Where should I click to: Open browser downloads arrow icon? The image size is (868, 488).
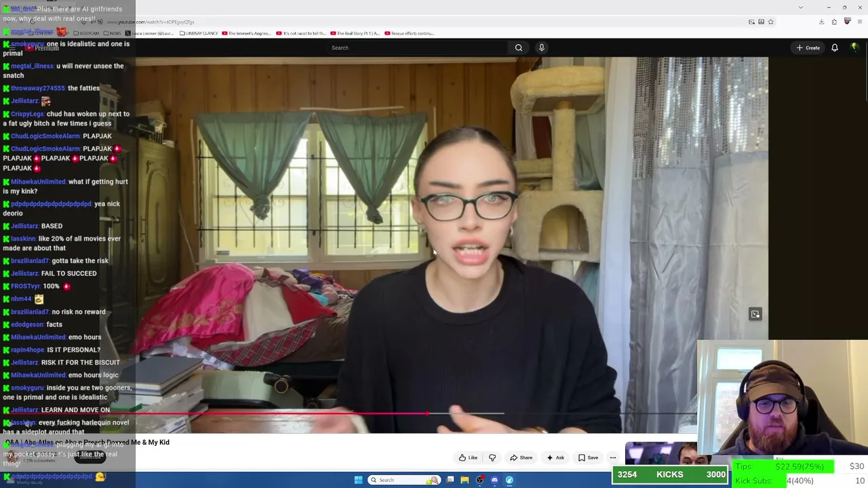click(821, 22)
